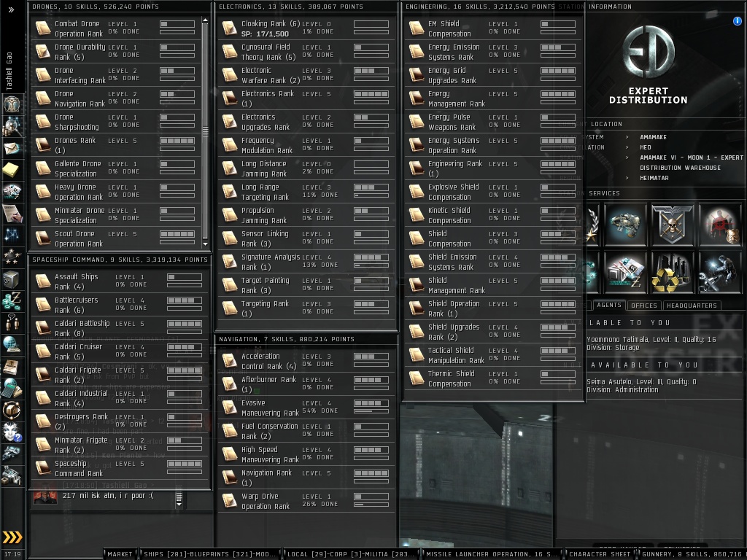Open the Bounty Office crosshair service

click(x=720, y=224)
